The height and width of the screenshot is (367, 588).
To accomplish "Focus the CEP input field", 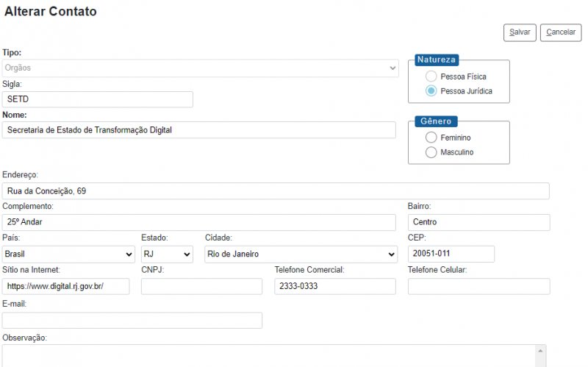I will pyautogui.click(x=451, y=254).
